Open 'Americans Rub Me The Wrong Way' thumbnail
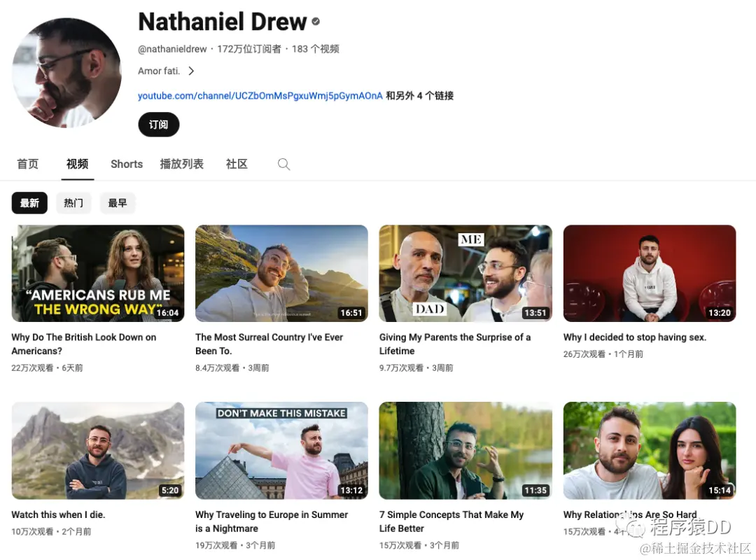 98,274
